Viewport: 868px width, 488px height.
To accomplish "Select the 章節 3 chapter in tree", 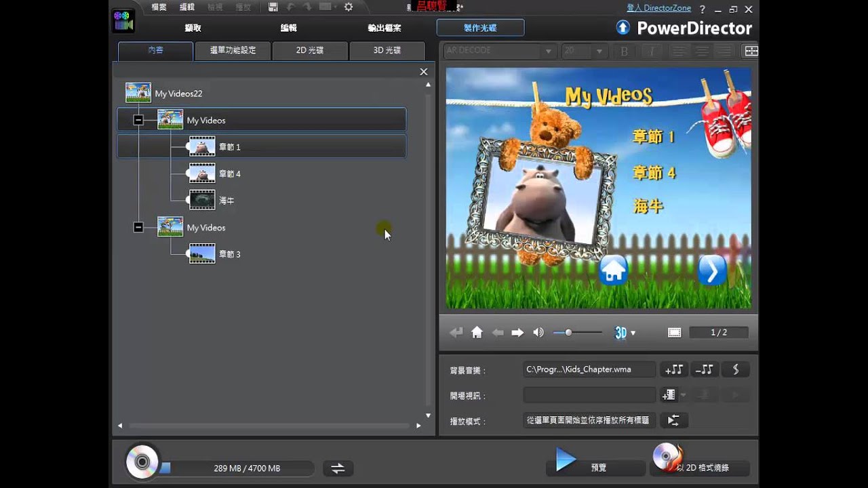I will pyautogui.click(x=229, y=254).
